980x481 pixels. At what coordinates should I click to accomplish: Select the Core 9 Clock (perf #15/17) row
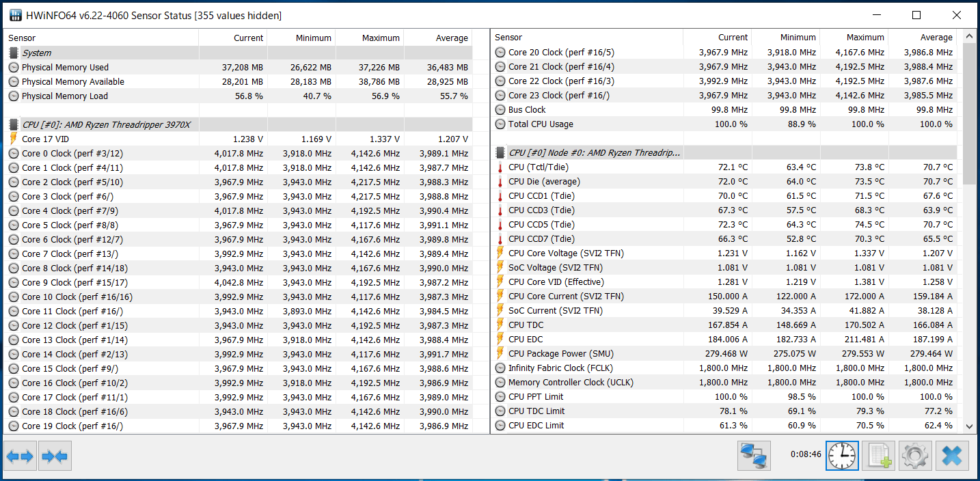[x=238, y=282]
